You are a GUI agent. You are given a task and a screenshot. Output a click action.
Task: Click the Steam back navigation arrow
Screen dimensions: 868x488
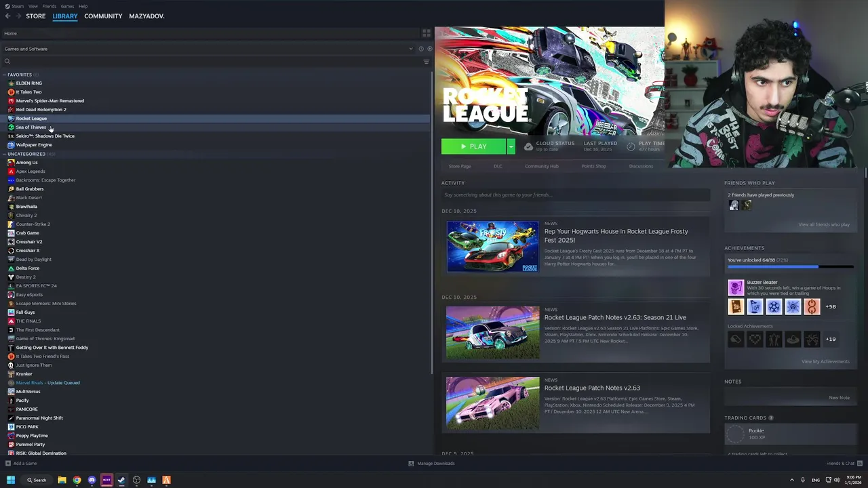coord(8,16)
